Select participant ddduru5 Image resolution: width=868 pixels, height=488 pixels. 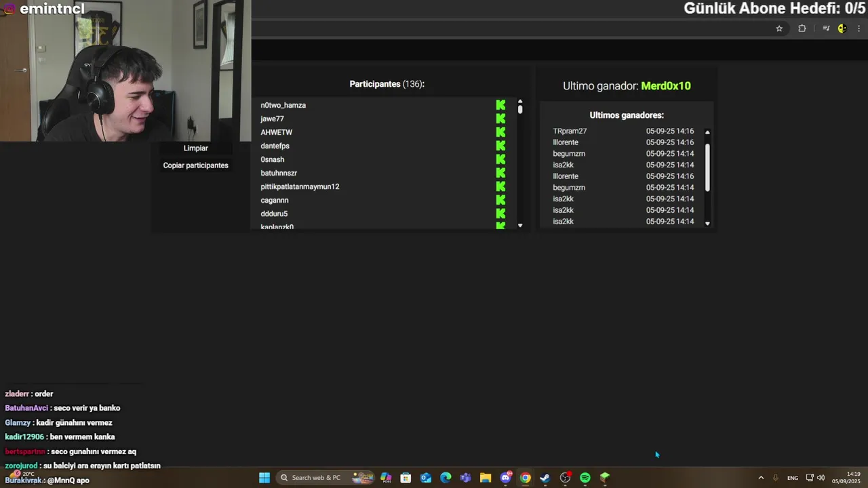tap(274, 213)
